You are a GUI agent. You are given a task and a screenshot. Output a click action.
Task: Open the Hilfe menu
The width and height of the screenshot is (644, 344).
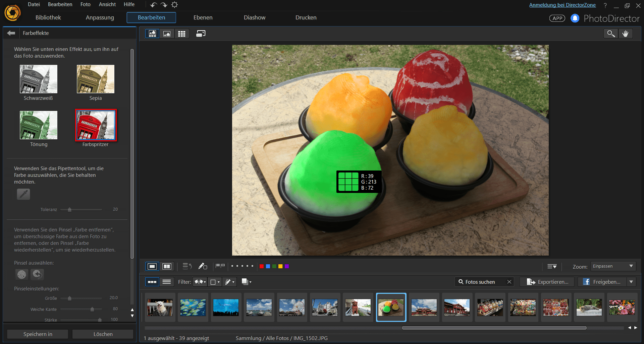(129, 4)
